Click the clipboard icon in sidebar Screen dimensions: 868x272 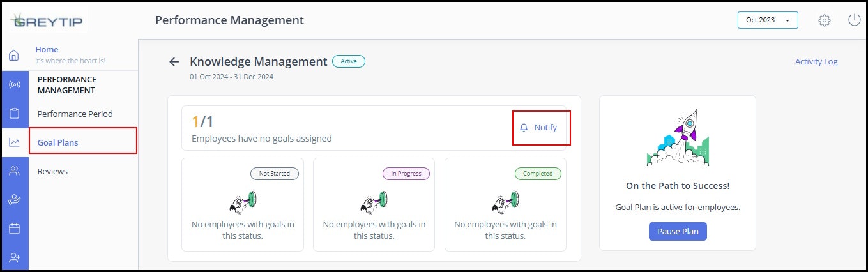pos(14,114)
